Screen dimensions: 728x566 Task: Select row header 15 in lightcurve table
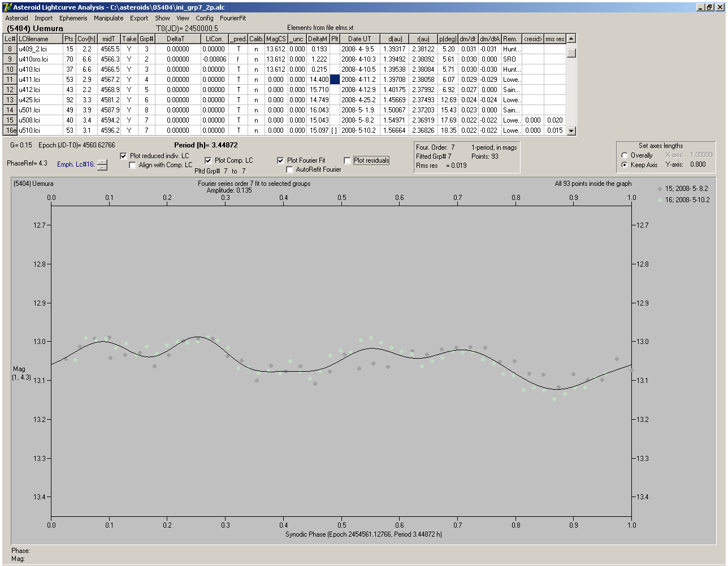coord(10,120)
